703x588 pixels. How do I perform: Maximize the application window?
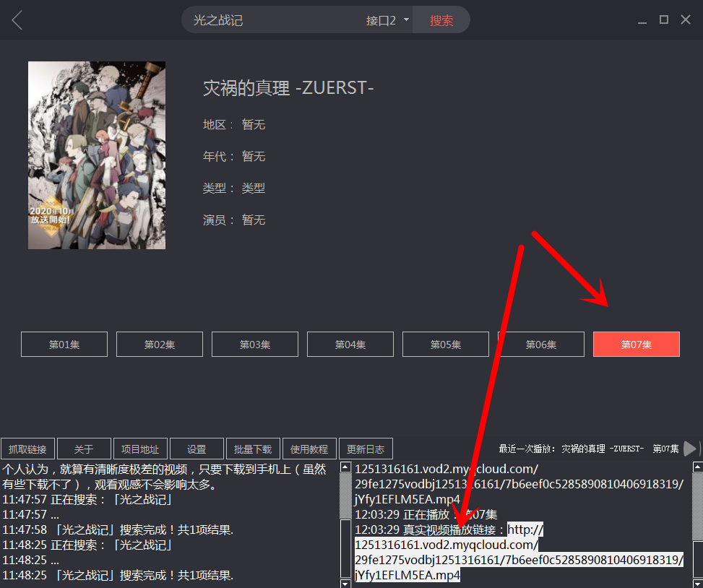(664, 20)
